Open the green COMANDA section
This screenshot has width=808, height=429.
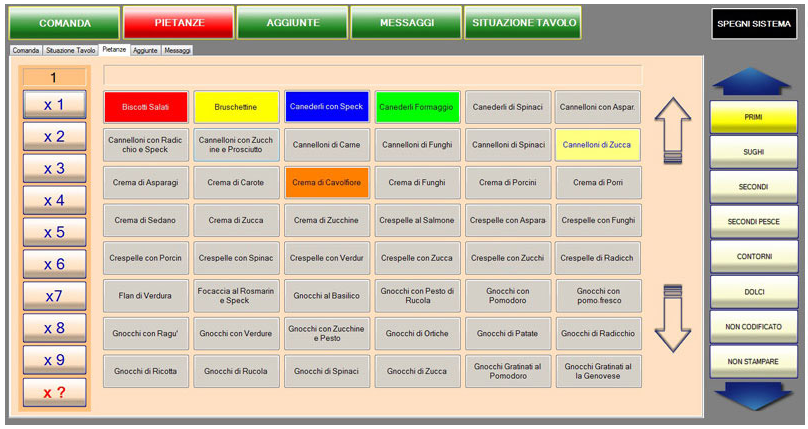64,22
